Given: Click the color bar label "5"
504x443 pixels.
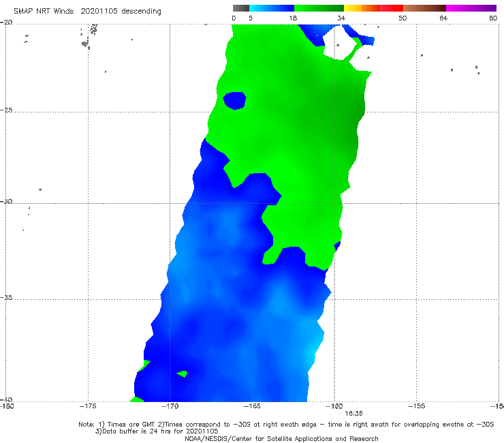Looking at the screenshot, I should coord(251,18).
